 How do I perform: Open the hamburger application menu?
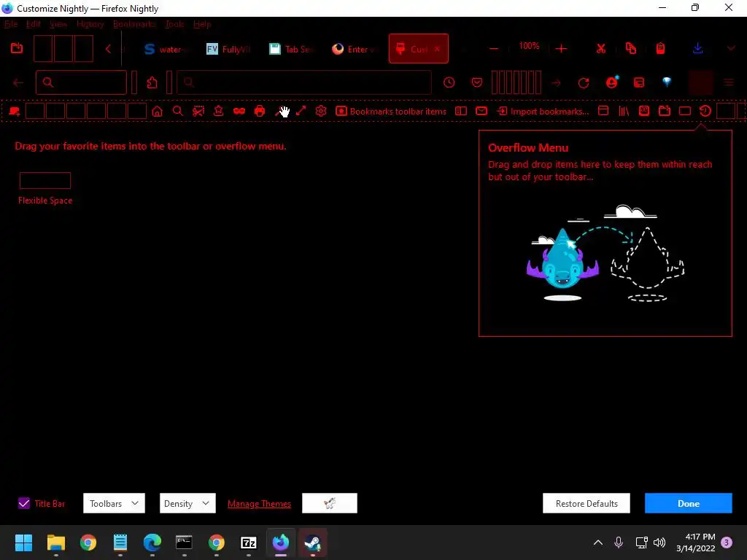[x=729, y=83]
